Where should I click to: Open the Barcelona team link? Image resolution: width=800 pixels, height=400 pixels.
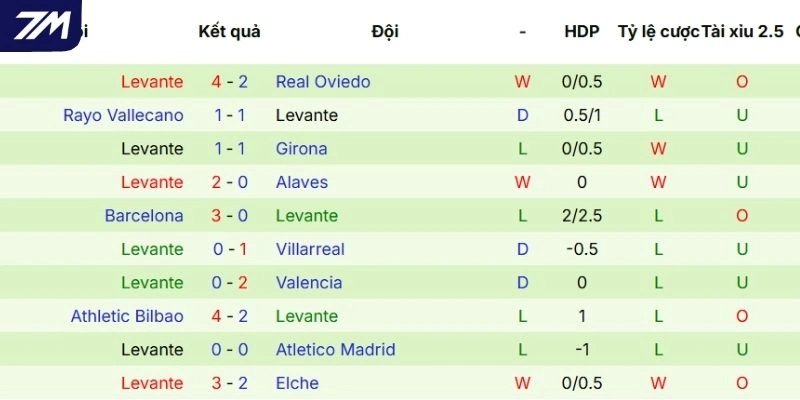tap(144, 216)
